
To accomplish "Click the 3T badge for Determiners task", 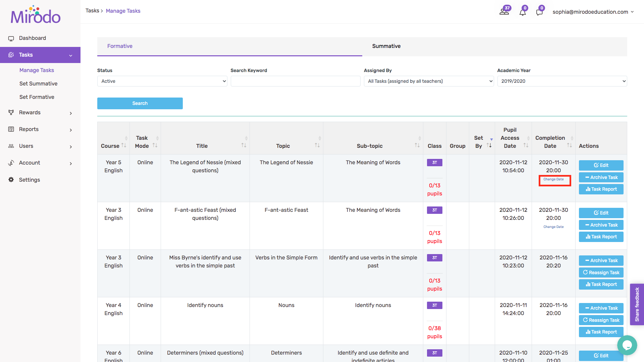I will [x=435, y=353].
